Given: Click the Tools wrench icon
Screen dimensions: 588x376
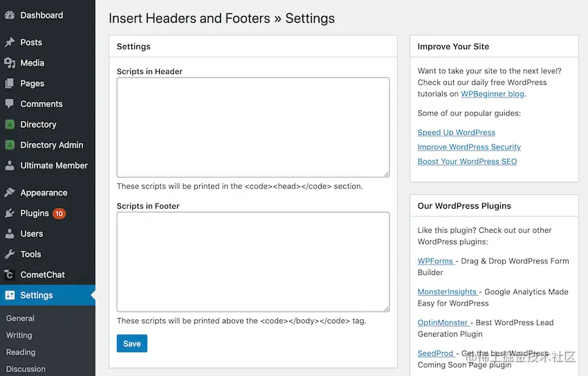Looking at the screenshot, I should (10, 254).
